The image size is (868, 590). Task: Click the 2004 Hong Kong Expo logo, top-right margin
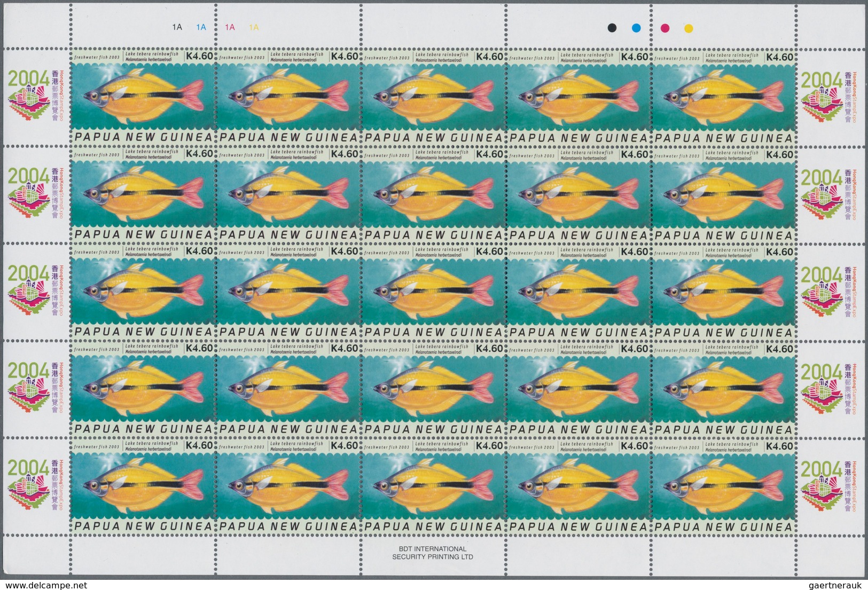828,97
